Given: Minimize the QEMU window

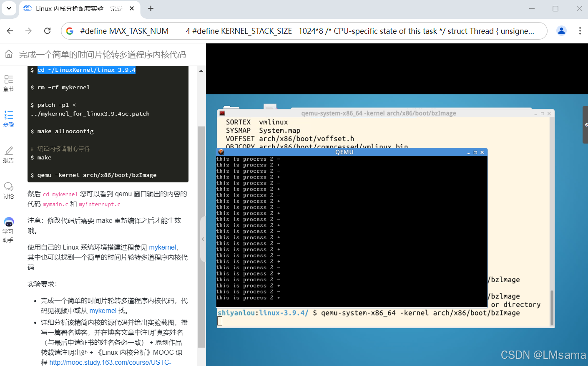Looking at the screenshot, I should pos(468,152).
